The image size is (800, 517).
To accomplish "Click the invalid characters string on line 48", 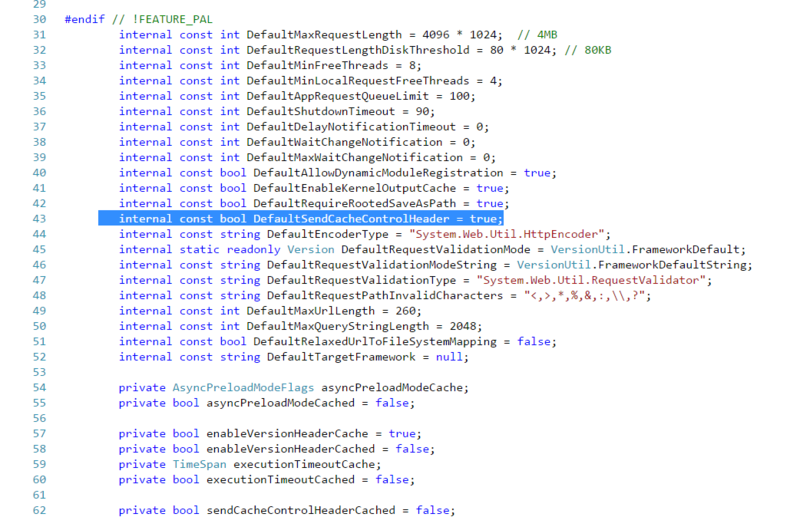I will point(584,295).
